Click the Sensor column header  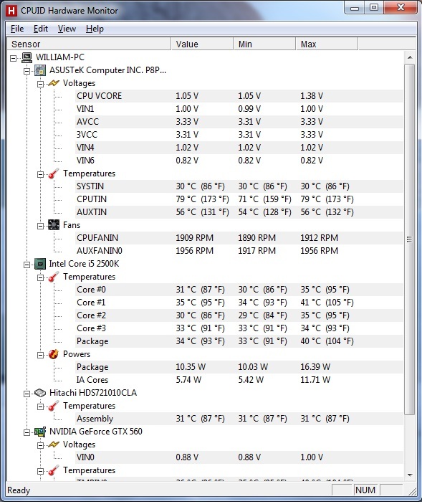coord(89,44)
